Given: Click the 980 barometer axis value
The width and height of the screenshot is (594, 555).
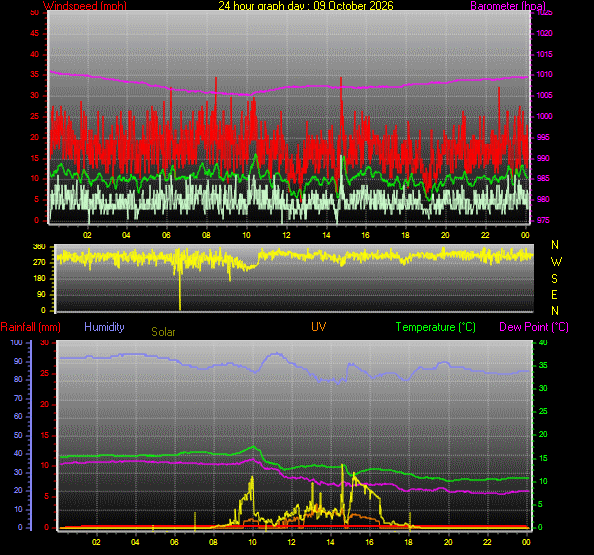Looking at the screenshot, I should point(543,199).
